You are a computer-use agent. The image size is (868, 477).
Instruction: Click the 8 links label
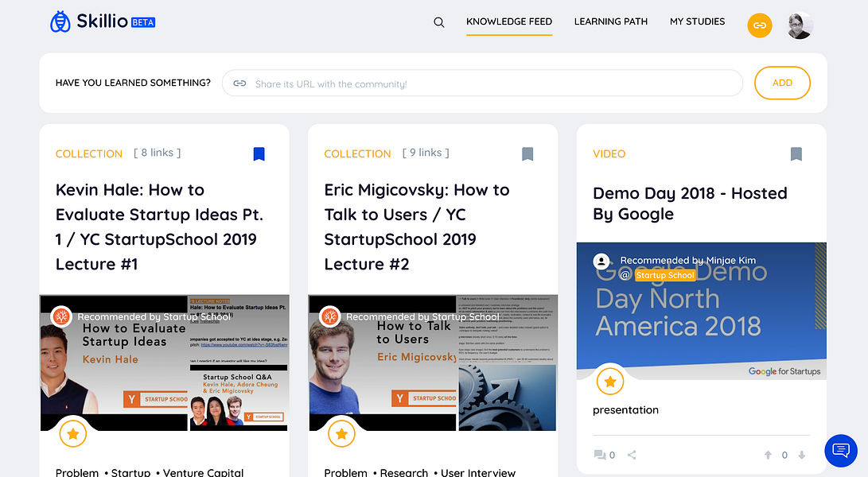point(158,153)
